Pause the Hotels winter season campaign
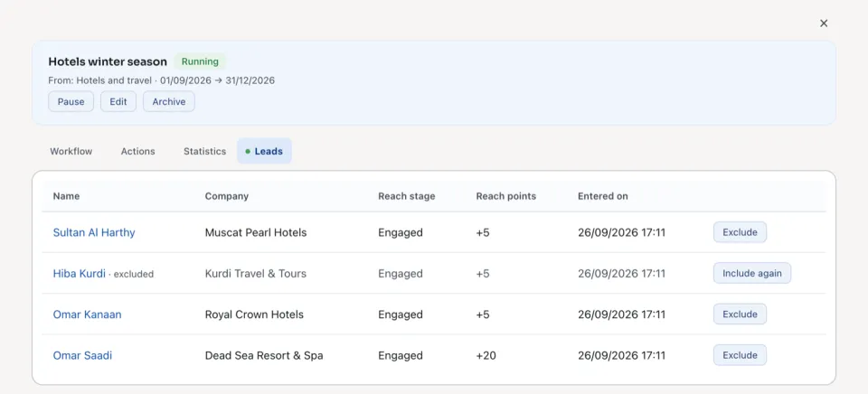The width and height of the screenshot is (868, 394). [71, 102]
